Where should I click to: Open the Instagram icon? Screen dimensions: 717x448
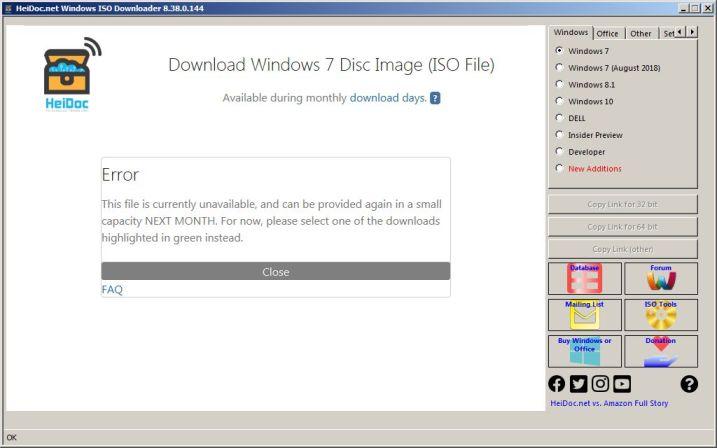(x=600, y=384)
